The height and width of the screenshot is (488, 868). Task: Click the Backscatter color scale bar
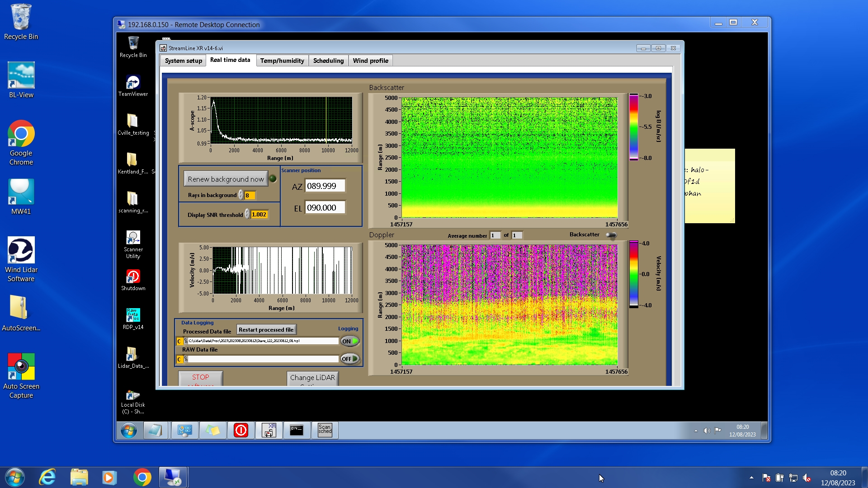pos(633,127)
